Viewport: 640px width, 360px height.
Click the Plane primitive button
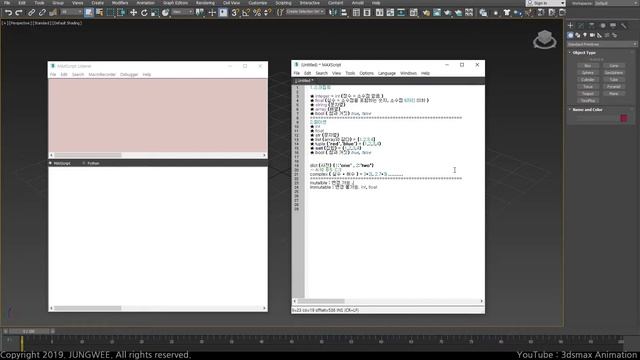point(613,93)
